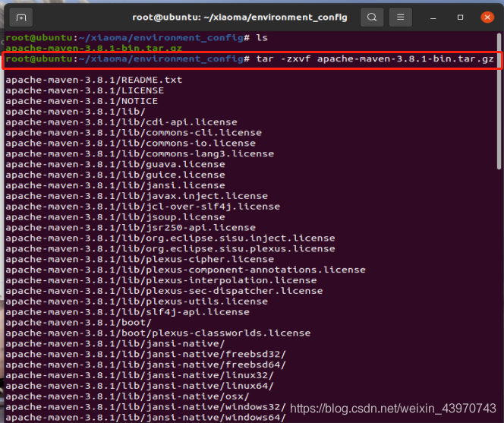Close the terminal window

pyautogui.click(x=487, y=17)
